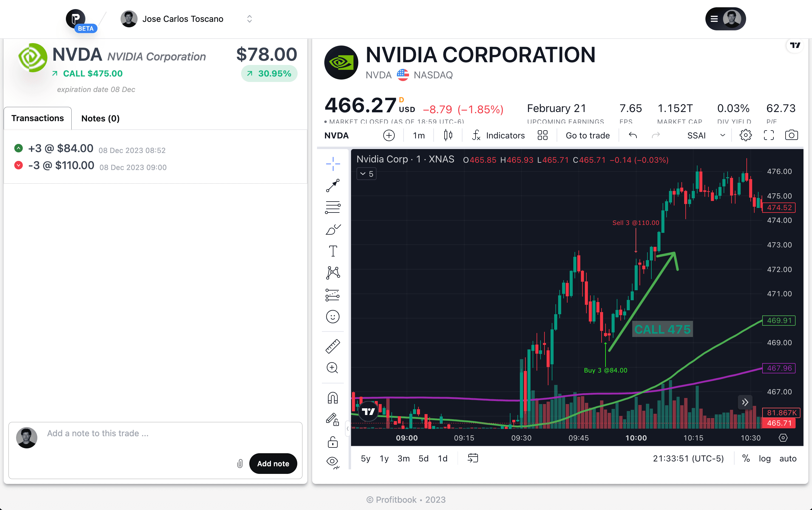The image size is (812, 510).
Task: Select the text annotation tool
Action: coord(333,251)
